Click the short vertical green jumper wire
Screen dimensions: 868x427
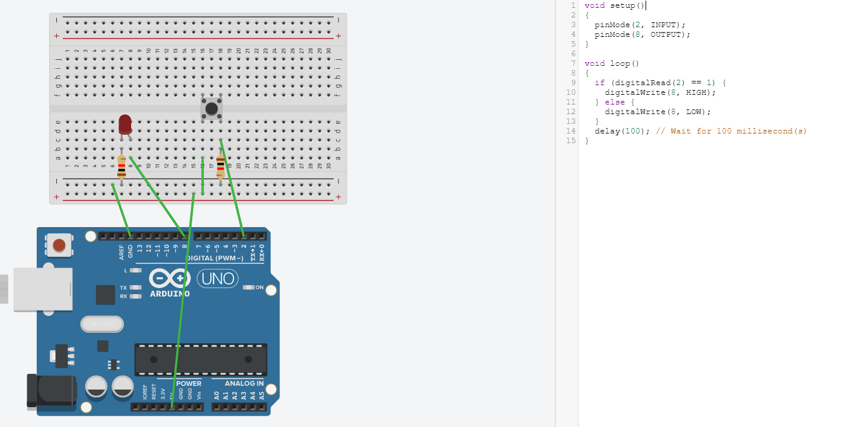click(x=202, y=175)
